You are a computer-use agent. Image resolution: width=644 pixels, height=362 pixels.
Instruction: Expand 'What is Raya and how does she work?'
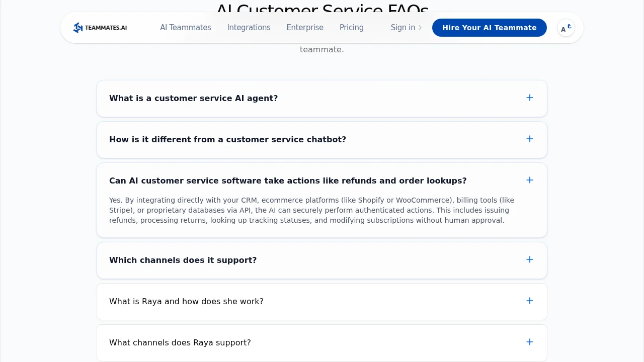coord(186,301)
